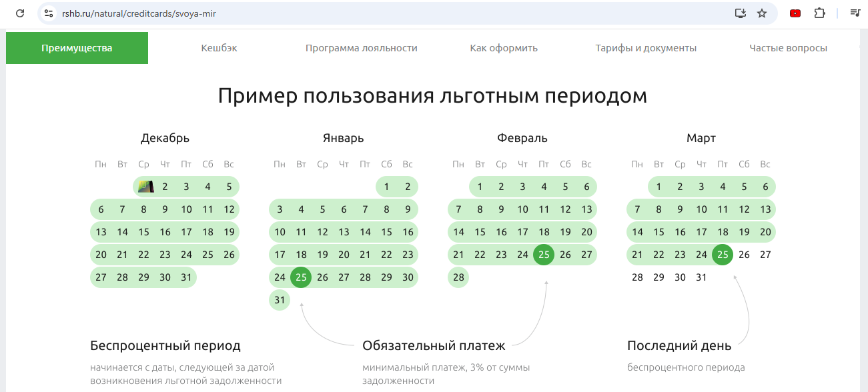Open the Extensions puzzle icon
This screenshot has width=868, height=392.
(819, 13)
